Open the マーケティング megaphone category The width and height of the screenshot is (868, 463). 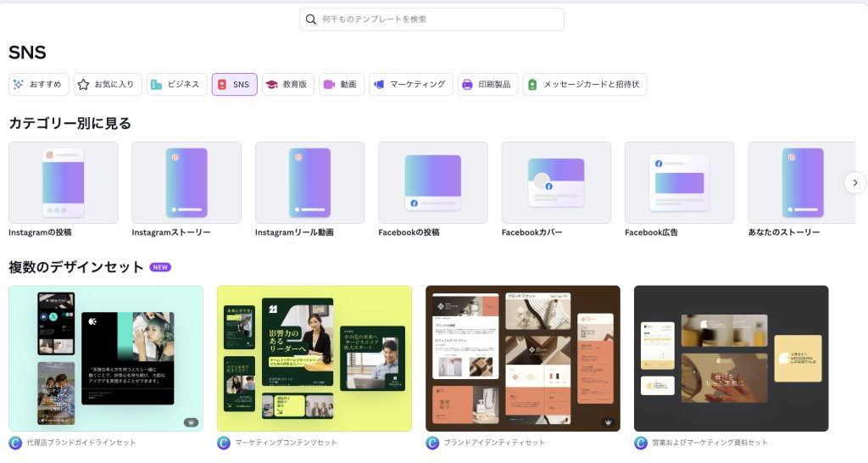pos(410,85)
